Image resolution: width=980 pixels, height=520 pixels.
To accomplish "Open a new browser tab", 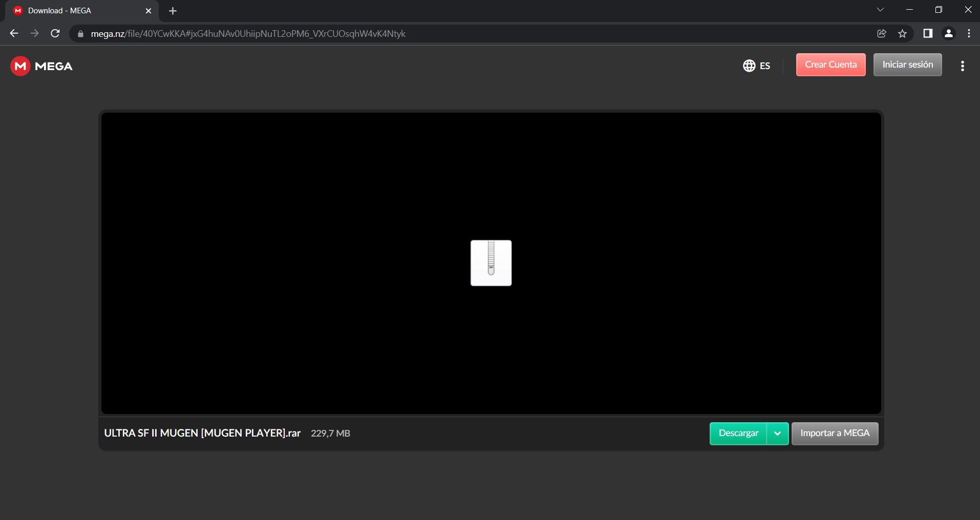I will [173, 11].
